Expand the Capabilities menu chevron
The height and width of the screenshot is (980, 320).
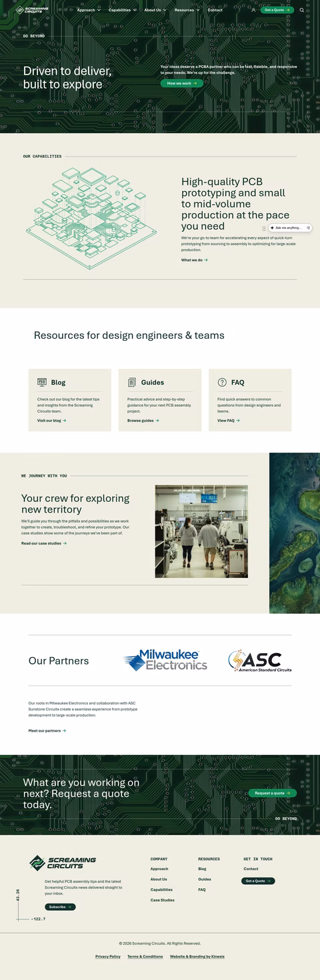[135, 10]
